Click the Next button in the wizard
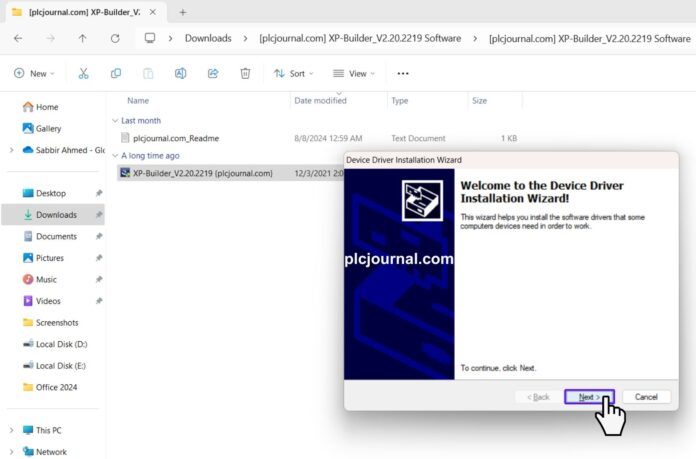The height and width of the screenshot is (459, 696). [589, 397]
